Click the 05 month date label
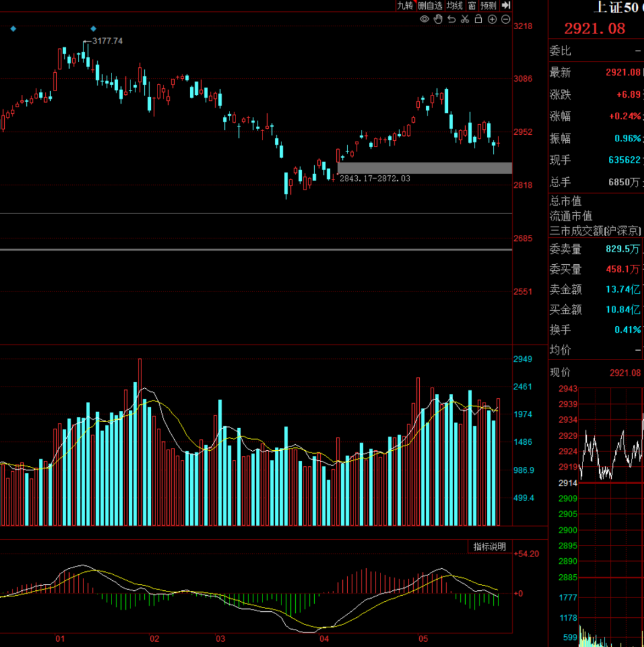644x647 pixels. click(x=423, y=639)
